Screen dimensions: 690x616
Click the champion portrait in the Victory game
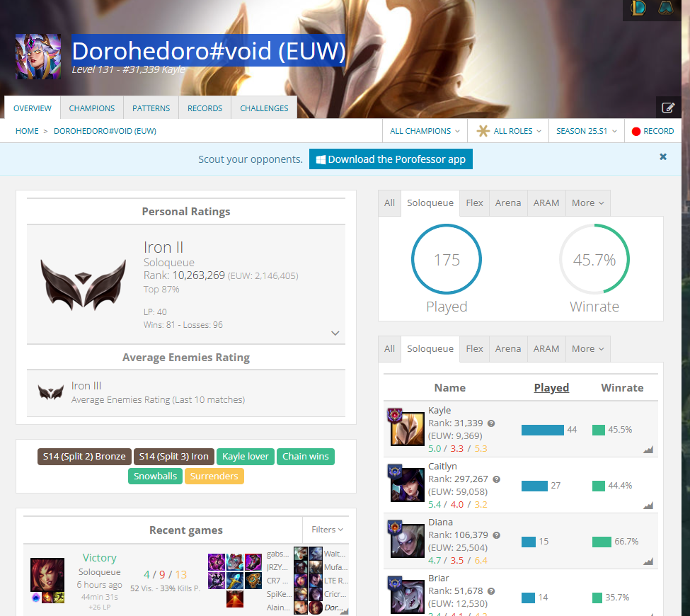47,575
